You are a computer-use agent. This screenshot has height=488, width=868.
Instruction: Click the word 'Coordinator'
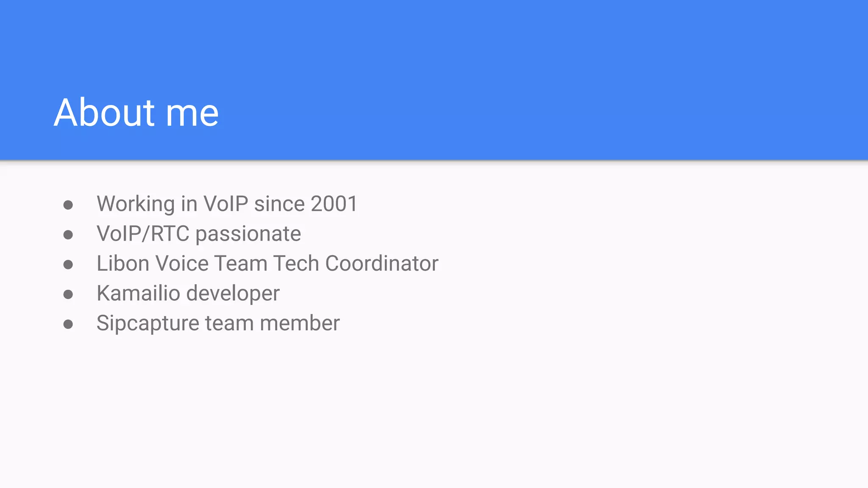pyautogui.click(x=381, y=263)
